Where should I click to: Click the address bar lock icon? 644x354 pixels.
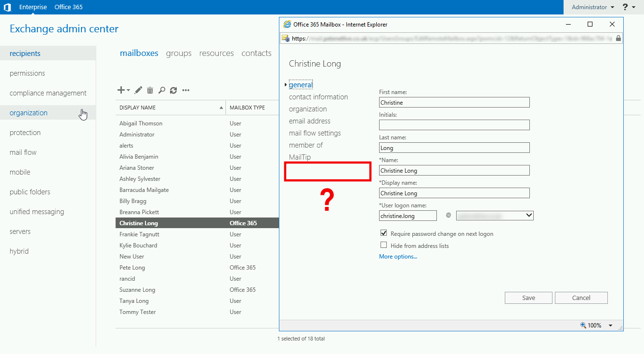618,38
